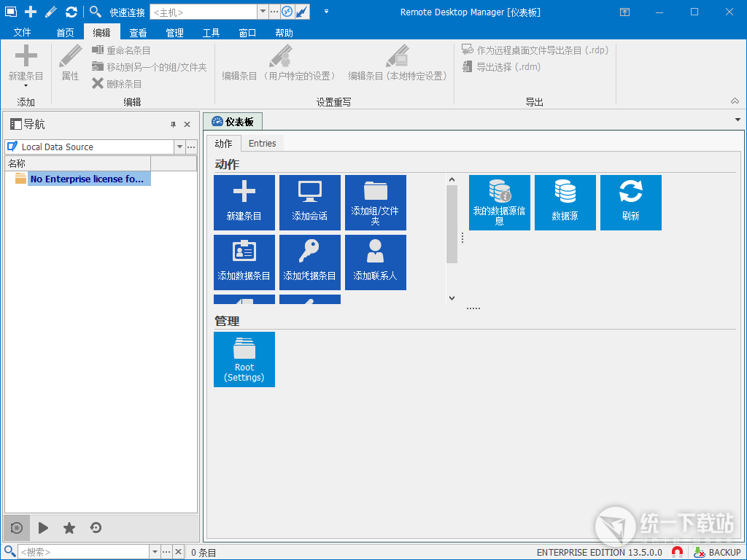Click the 属性 ribbon button

click(71, 63)
